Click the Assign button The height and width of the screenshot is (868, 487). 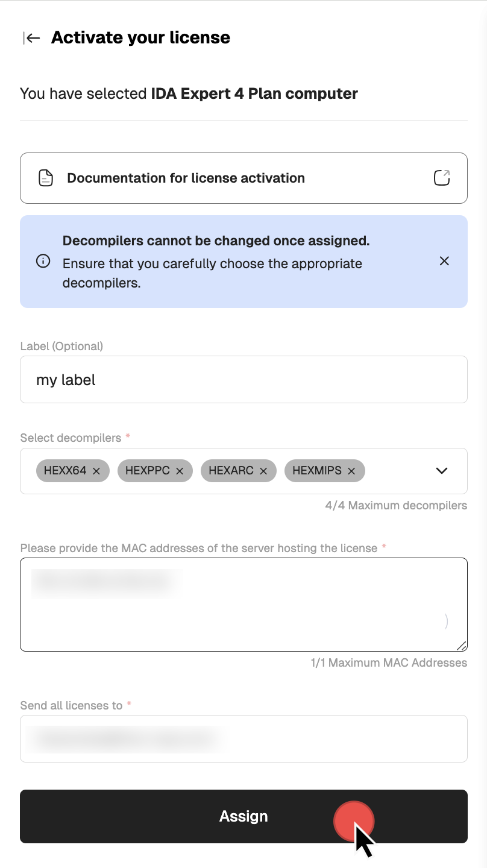click(x=243, y=816)
